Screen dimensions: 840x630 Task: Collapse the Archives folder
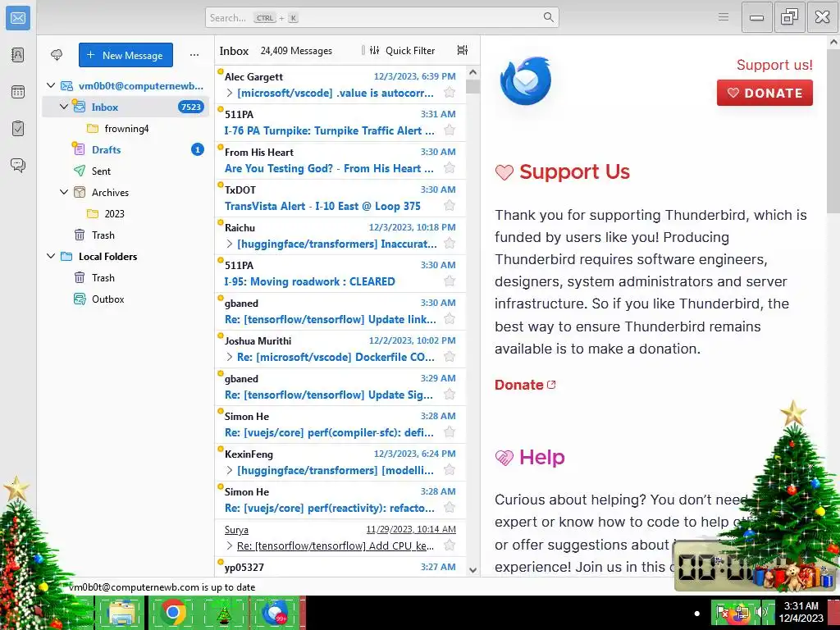point(64,192)
